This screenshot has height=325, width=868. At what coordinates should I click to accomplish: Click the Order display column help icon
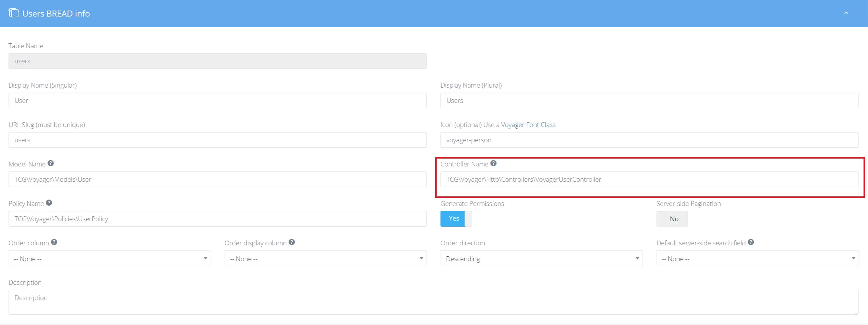(292, 242)
